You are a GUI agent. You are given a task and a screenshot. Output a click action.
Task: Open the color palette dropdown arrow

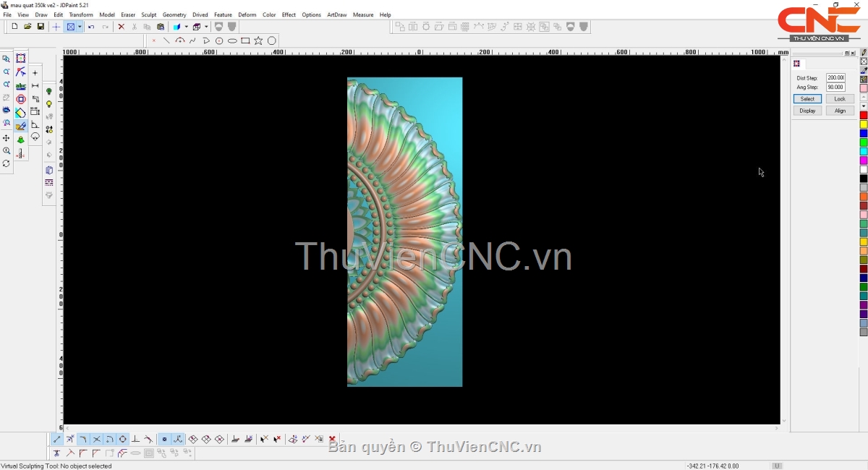[x=864, y=106]
